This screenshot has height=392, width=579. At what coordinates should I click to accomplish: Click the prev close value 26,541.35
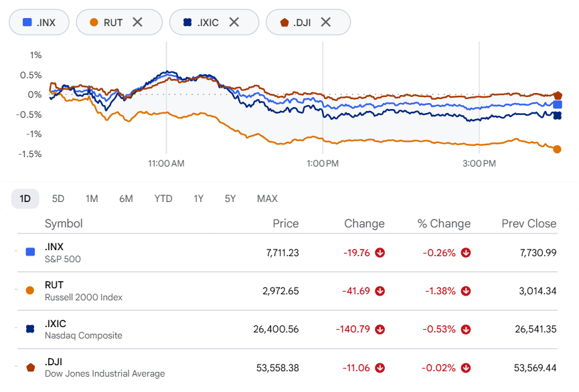click(x=535, y=329)
